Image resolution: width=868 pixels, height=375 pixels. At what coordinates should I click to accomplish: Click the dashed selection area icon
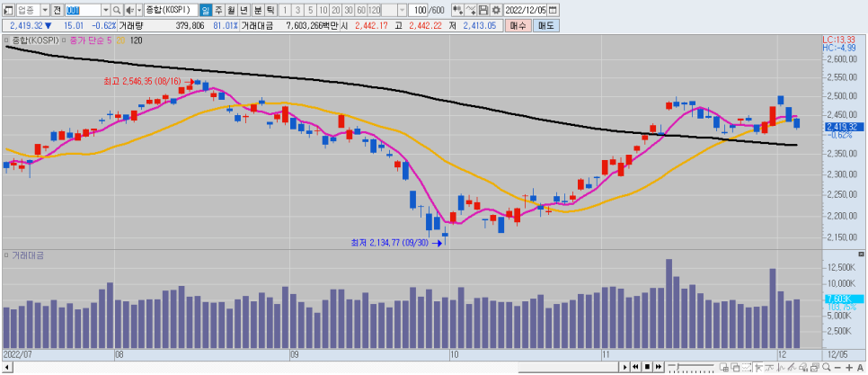coord(746,367)
